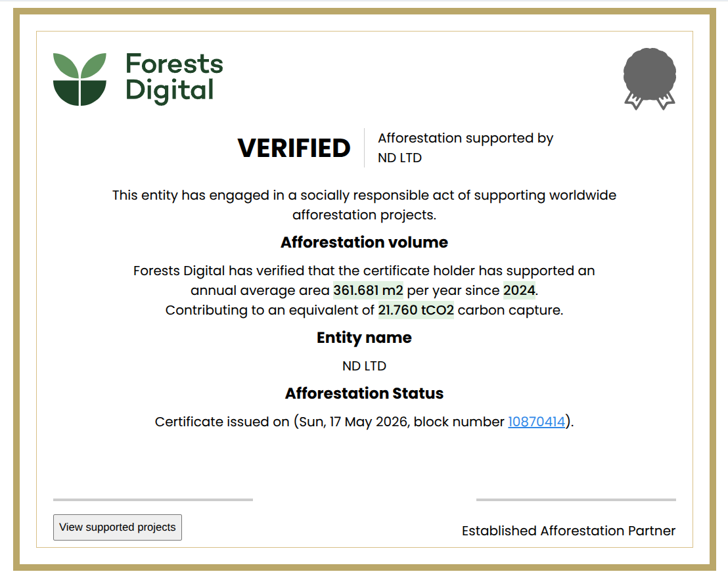728x578 pixels.
Task: Select the highlighted year 2024
Action: point(519,290)
